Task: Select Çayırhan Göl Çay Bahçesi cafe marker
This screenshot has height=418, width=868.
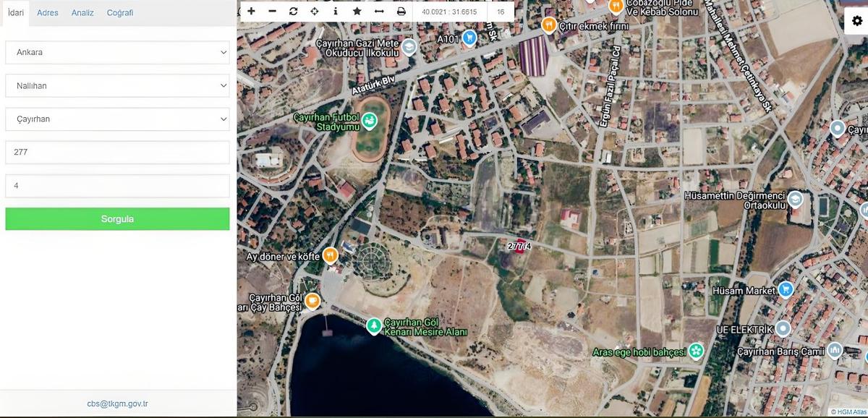Action: 312,301
